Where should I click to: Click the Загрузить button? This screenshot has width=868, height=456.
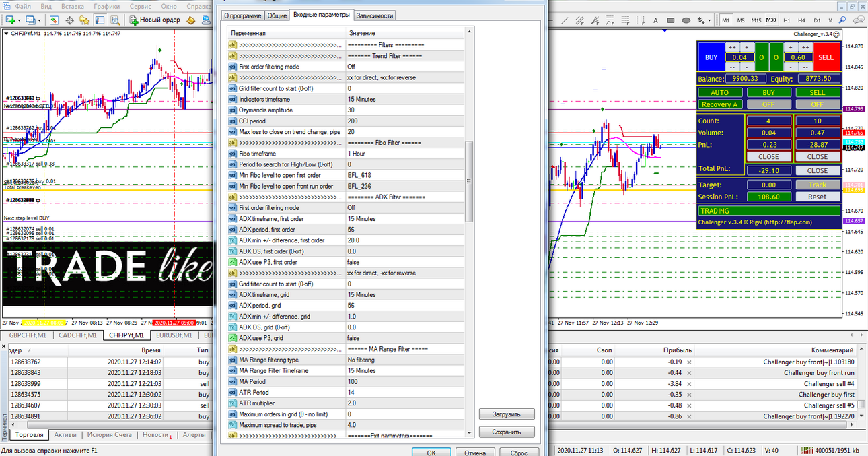tap(507, 414)
